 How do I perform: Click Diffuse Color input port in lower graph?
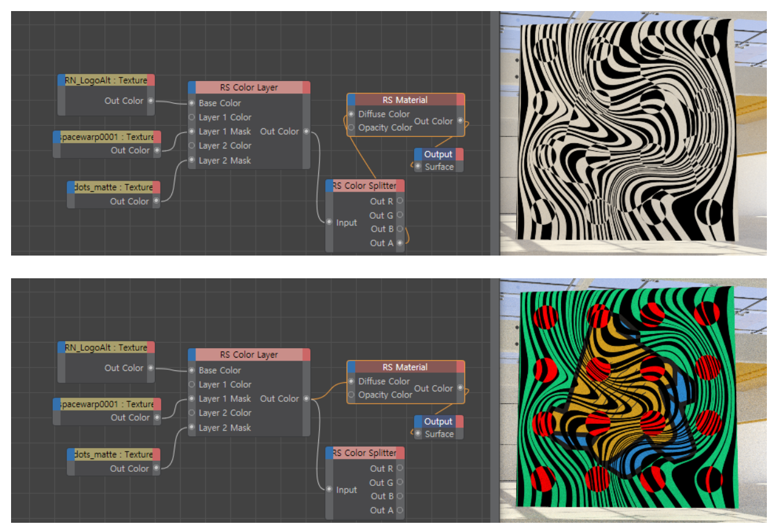[x=351, y=381]
